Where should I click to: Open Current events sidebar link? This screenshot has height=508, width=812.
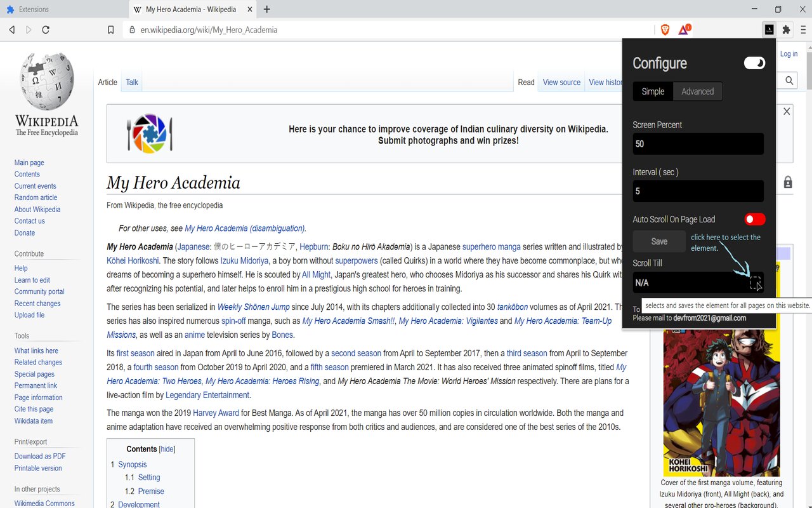[x=36, y=186]
